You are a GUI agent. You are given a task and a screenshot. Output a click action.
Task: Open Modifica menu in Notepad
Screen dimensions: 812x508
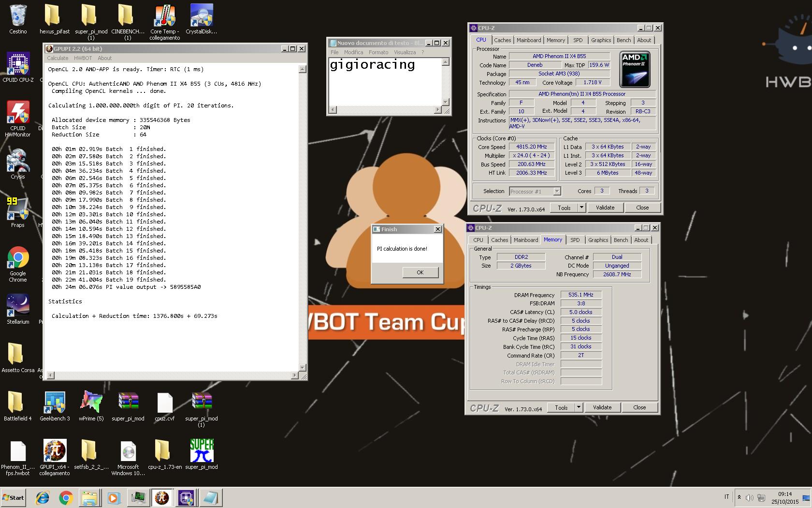click(x=353, y=52)
